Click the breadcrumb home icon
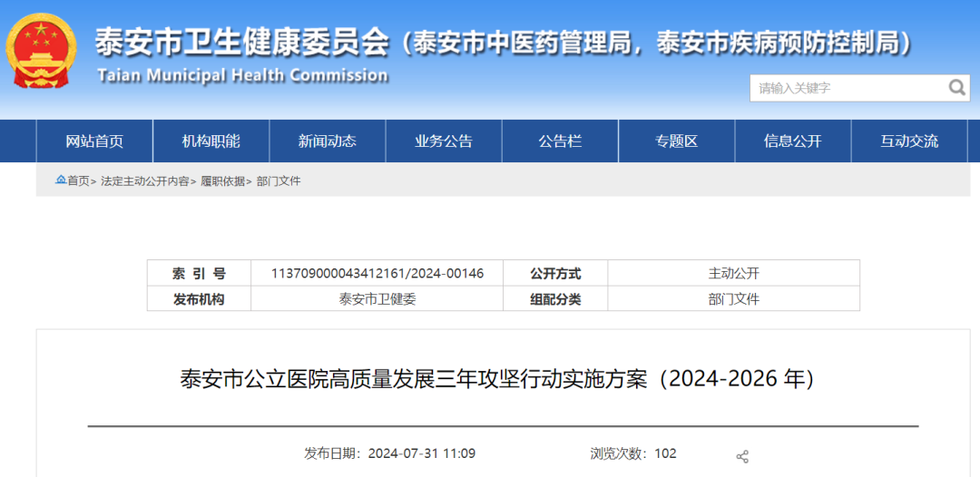 (61, 180)
